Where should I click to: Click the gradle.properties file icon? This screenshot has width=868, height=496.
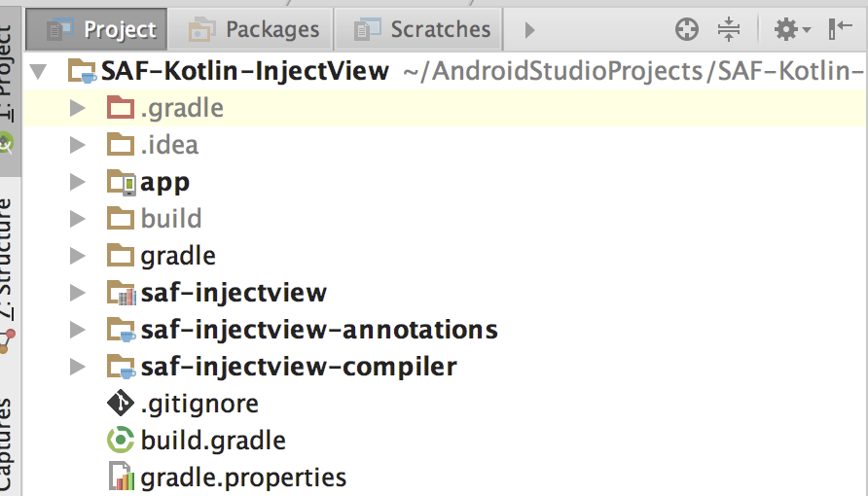click(x=121, y=478)
